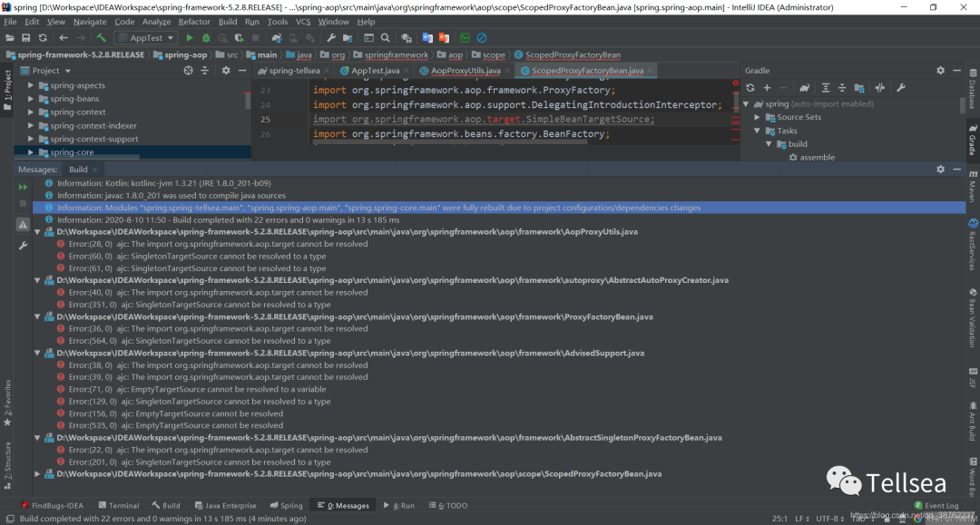
Task: Click the Search Everywhere magnifier icon
Action: pos(385,38)
